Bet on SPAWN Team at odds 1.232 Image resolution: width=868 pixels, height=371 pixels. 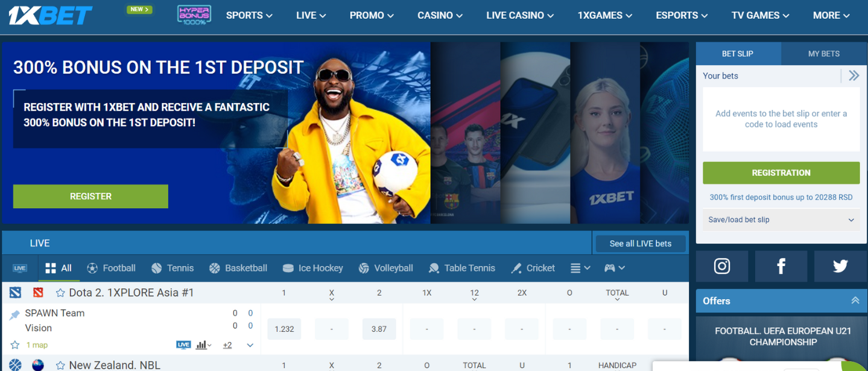point(284,329)
